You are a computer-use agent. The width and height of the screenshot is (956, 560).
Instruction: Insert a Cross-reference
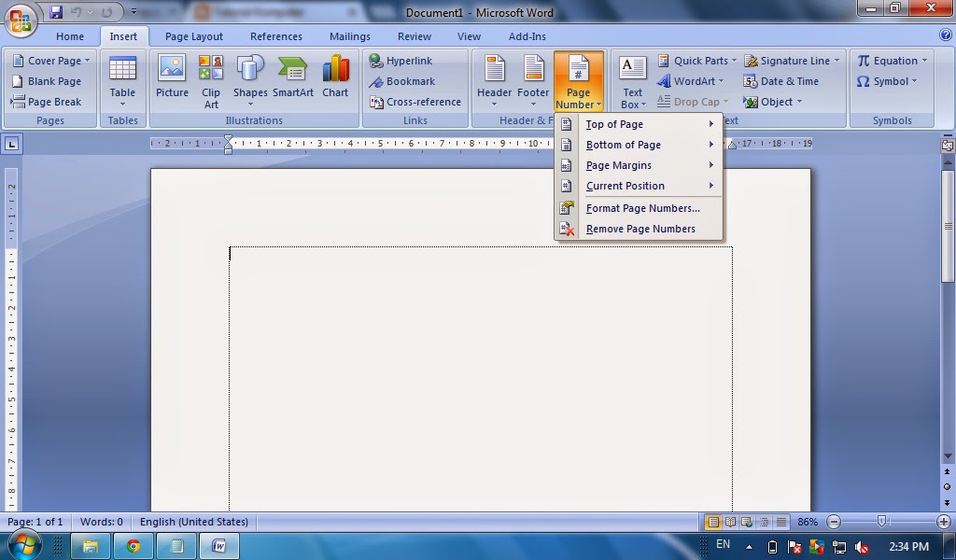[415, 102]
